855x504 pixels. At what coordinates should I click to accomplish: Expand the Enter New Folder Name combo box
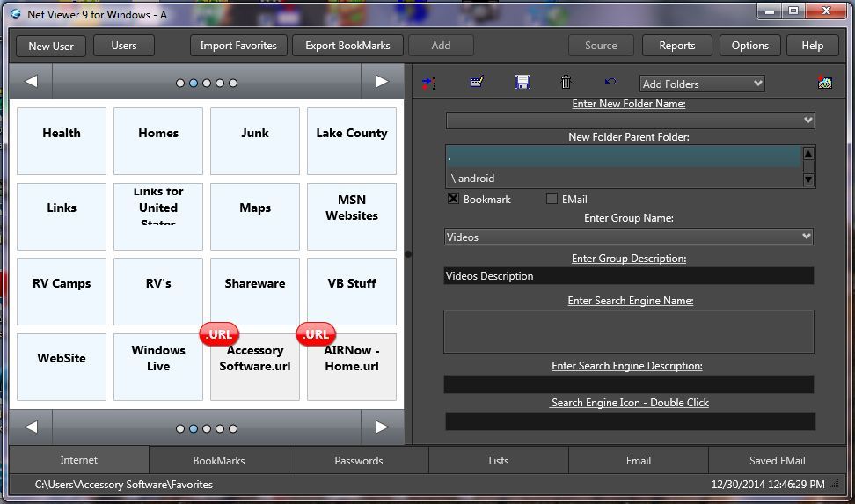pos(807,121)
